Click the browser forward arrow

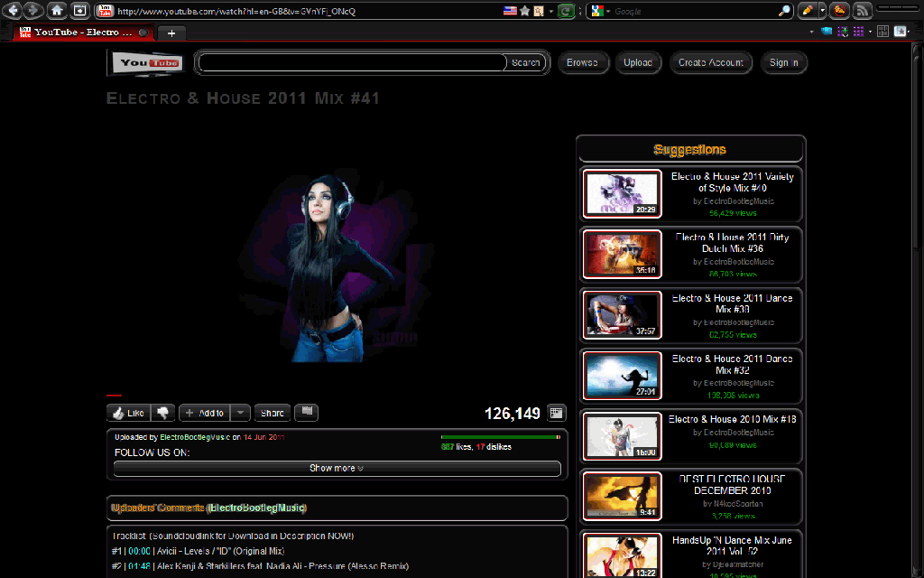34,10
